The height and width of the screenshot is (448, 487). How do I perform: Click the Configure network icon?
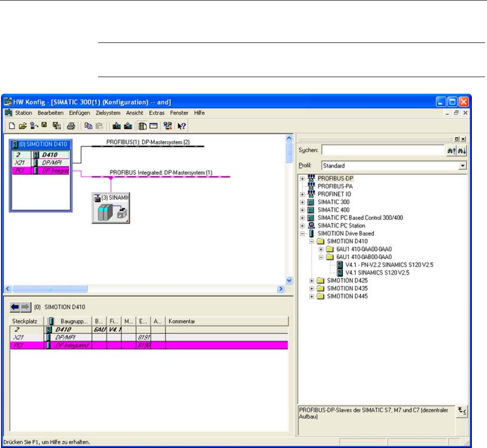(x=168, y=126)
